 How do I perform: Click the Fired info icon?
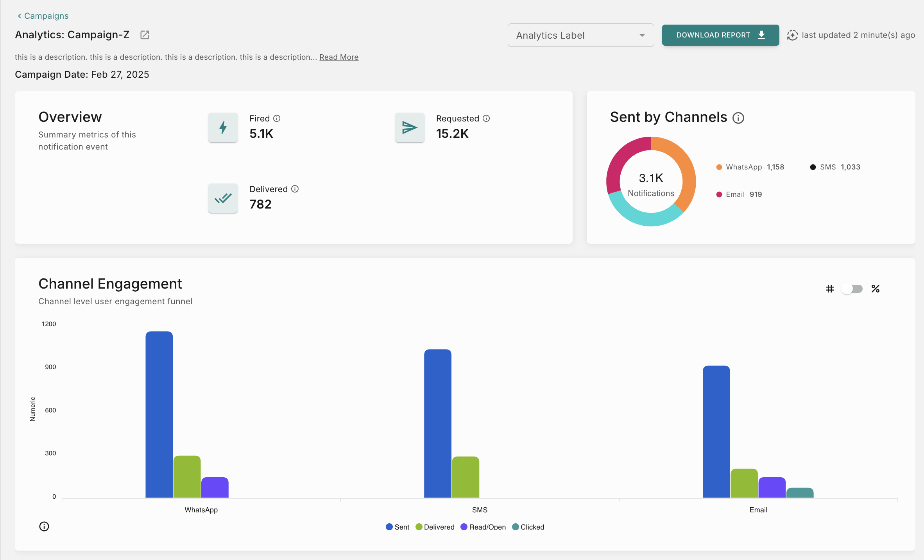click(x=277, y=118)
